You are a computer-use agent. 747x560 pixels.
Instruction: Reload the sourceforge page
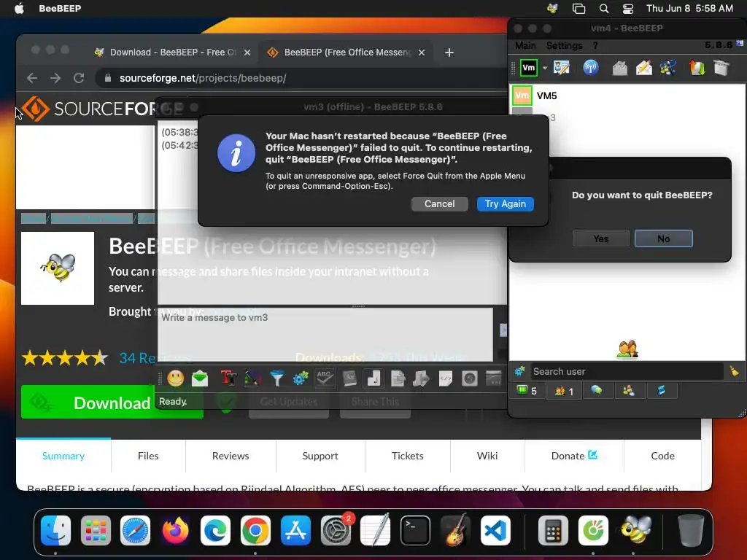click(79, 78)
